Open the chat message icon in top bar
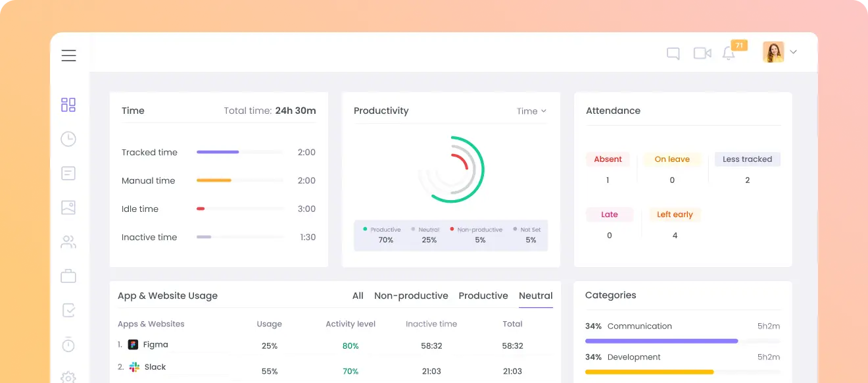 coord(673,53)
